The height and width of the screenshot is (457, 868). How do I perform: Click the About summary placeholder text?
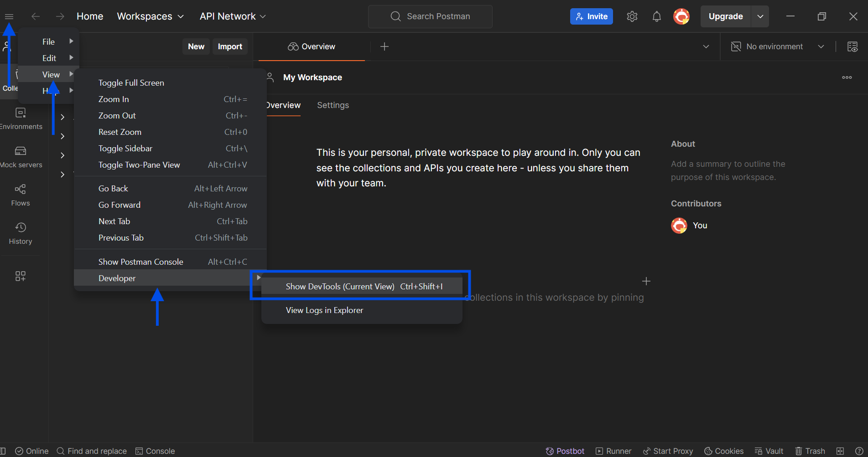coord(728,170)
